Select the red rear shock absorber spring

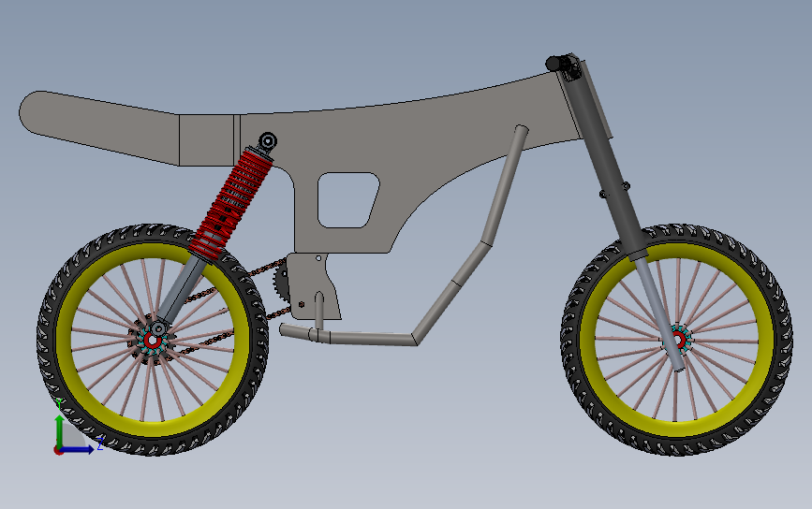click(x=231, y=203)
